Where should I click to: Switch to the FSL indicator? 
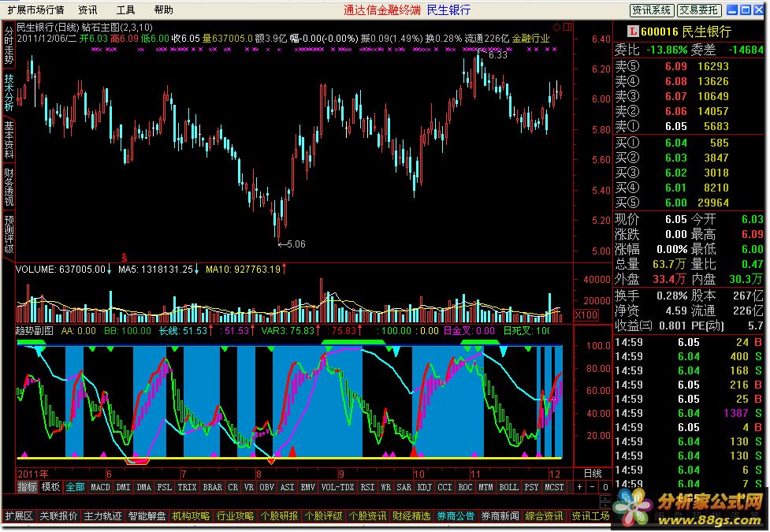164,487
